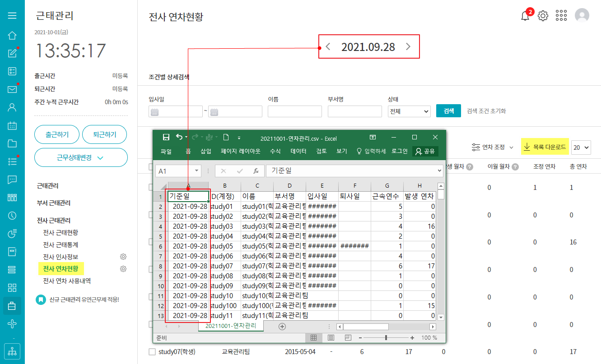The height and width of the screenshot is (364, 601).
Task: Expand the 근무상태변경 dropdown button
Action: tap(81, 157)
